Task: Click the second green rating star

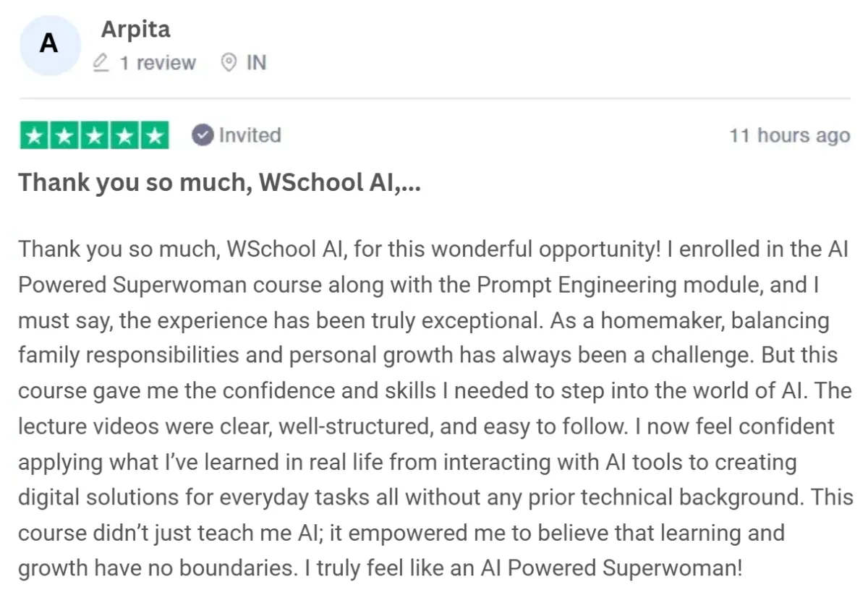Action: point(64,136)
